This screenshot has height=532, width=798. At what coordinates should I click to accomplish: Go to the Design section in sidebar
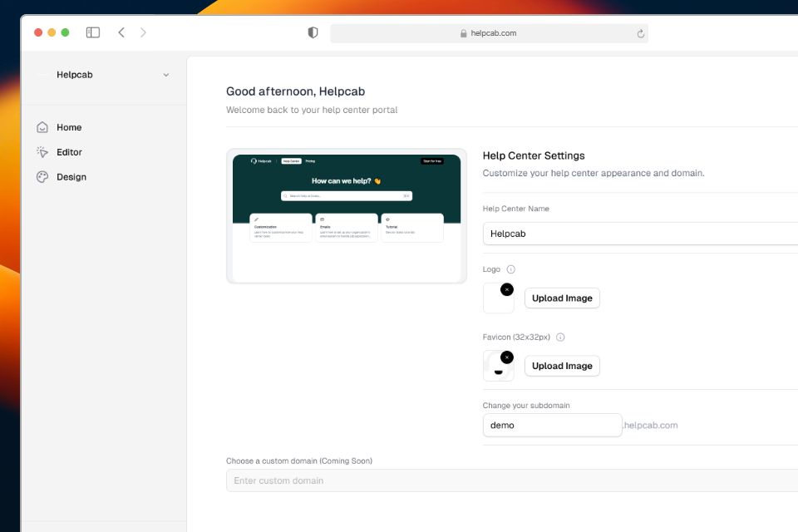(71, 177)
